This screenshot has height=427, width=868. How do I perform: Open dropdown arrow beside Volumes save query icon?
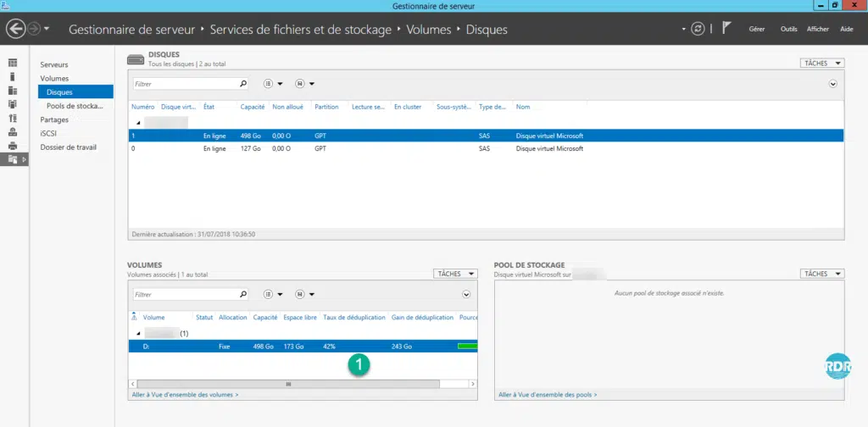[x=312, y=294]
